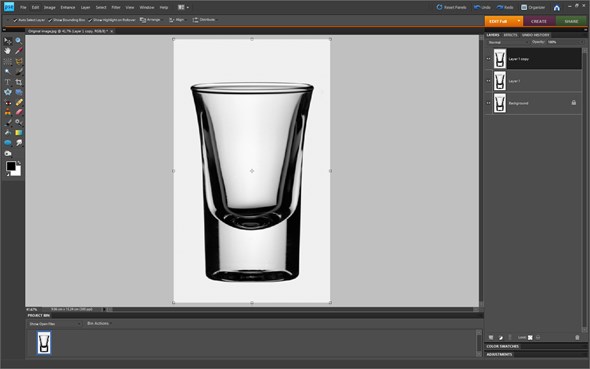The width and height of the screenshot is (590, 369).
Task: Create a new layer from Layers panel
Action: (491, 337)
